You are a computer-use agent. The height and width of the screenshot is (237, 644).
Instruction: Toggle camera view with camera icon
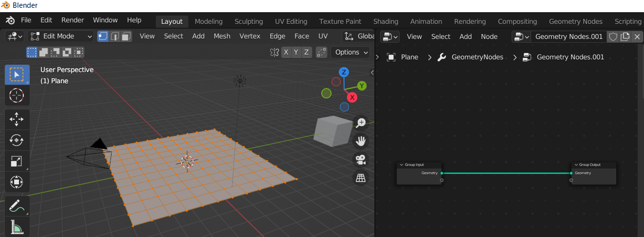pyautogui.click(x=361, y=160)
